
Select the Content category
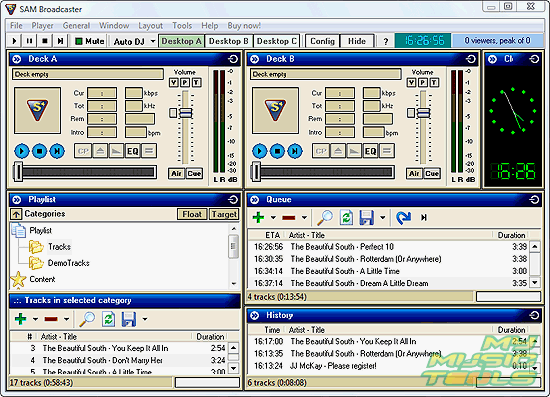point(42,279)
